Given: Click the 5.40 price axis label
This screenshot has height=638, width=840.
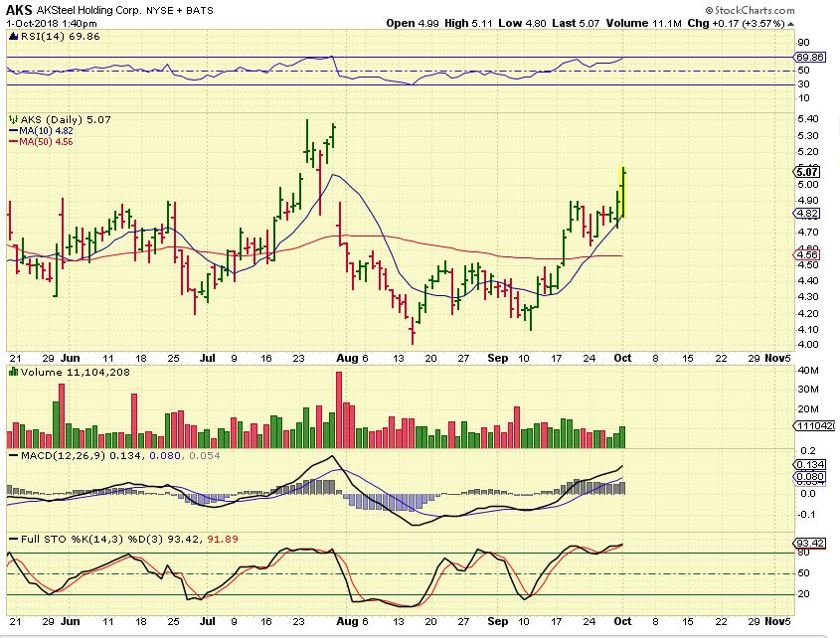Looking at the screenshot, I should (808, 119).
